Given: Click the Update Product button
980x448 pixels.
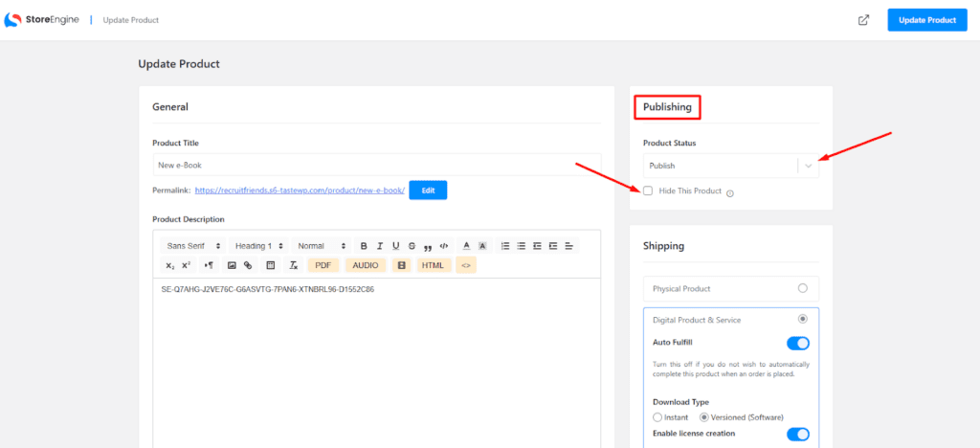Looking at the screenshot, I should (x=927, y=20).
